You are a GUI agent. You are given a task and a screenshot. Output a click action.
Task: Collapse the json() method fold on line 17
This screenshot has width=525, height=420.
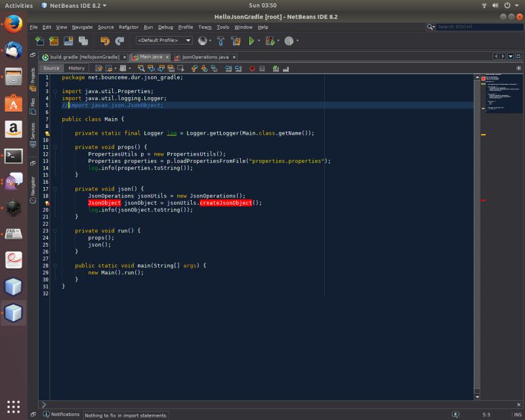[x=55, y=189]
